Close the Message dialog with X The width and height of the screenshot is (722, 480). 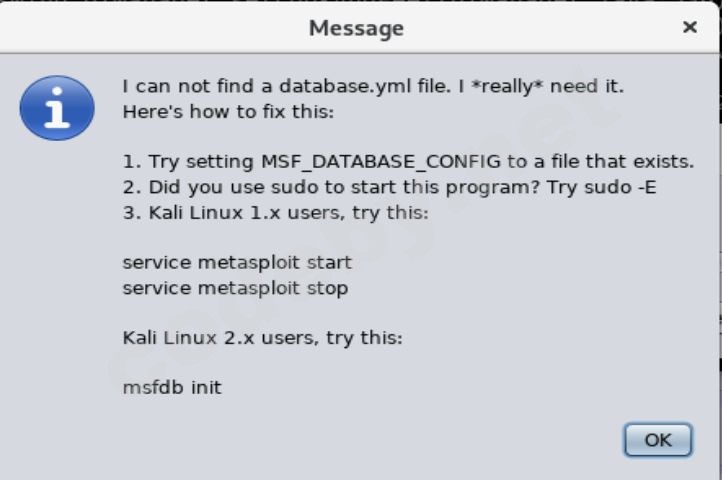[689, 28]
